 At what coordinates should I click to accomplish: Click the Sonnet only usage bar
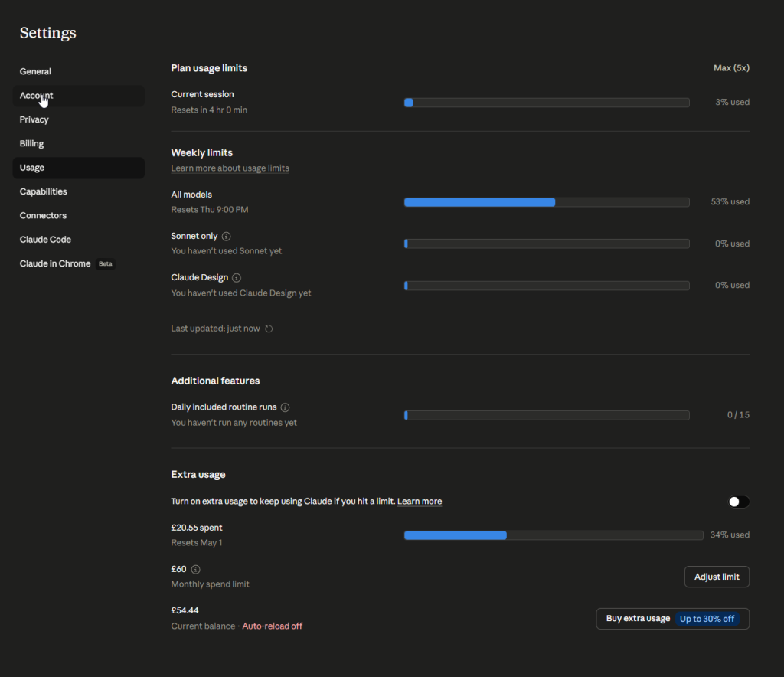tap(547, 244)
